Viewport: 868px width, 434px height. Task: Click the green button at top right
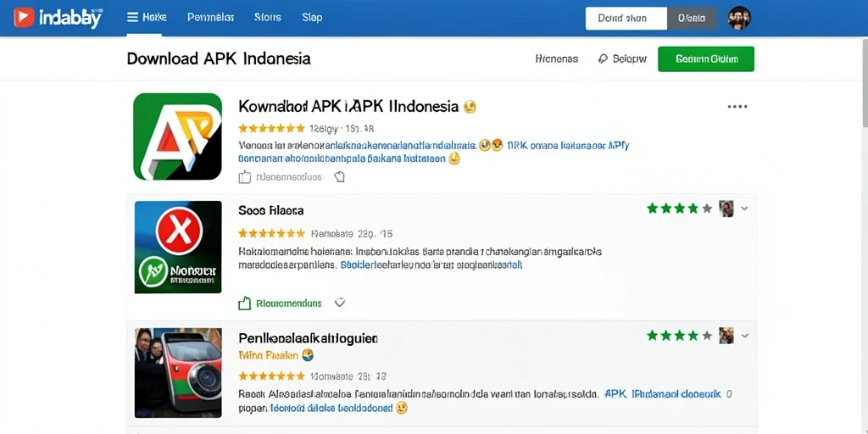[706, 58]
